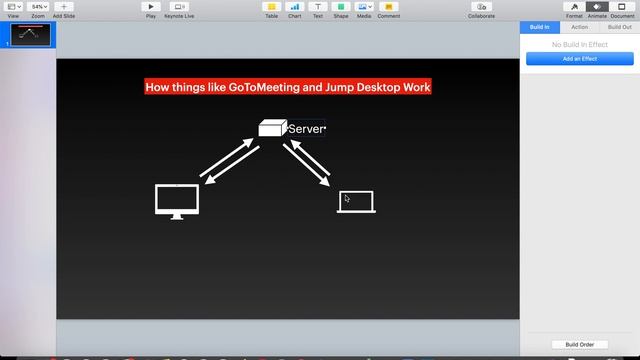Toggle the Animate inspector
Image resolution: width=640 pixels, height=360 pixels.
pyautogui.click(x=597, y=7)
